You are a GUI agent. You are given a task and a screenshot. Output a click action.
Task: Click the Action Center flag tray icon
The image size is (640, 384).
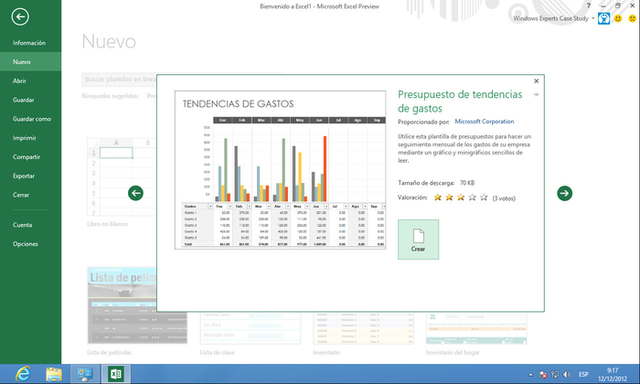point(542,375)
